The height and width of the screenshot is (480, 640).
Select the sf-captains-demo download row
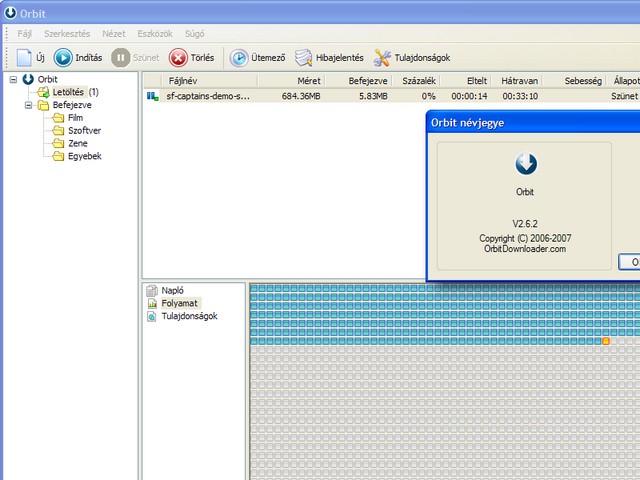click(210, 96)
